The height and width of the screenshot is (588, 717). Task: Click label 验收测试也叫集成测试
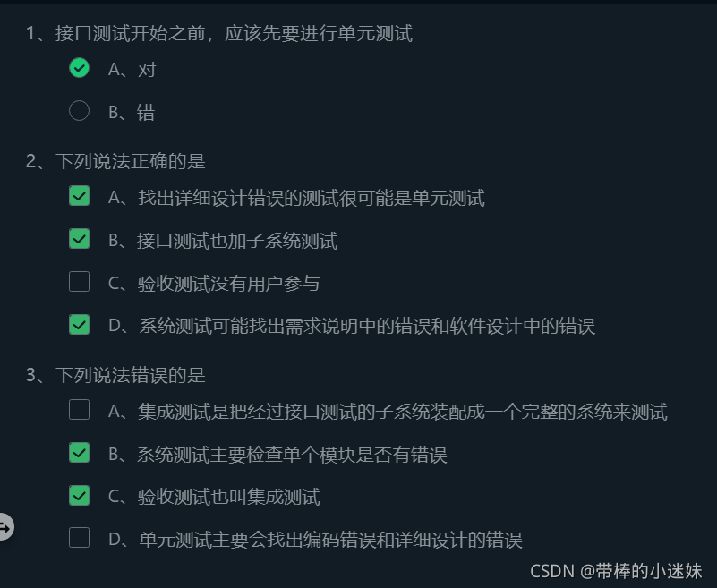(228, 497)
